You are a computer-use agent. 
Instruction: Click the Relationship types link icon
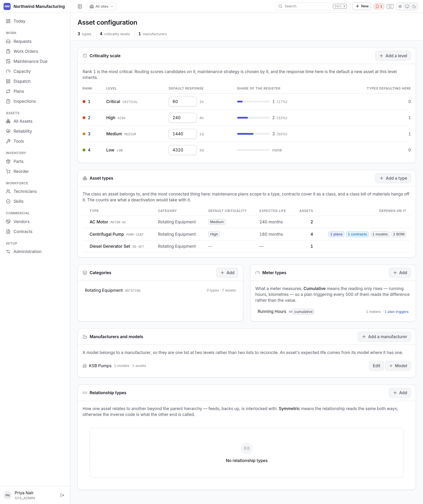85,393
